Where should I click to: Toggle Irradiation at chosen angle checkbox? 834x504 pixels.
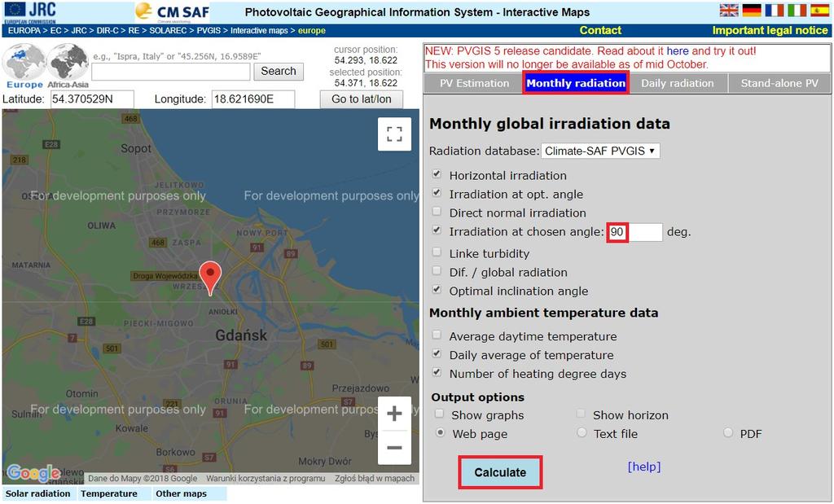pyautogui.click(x=437, y=230)
